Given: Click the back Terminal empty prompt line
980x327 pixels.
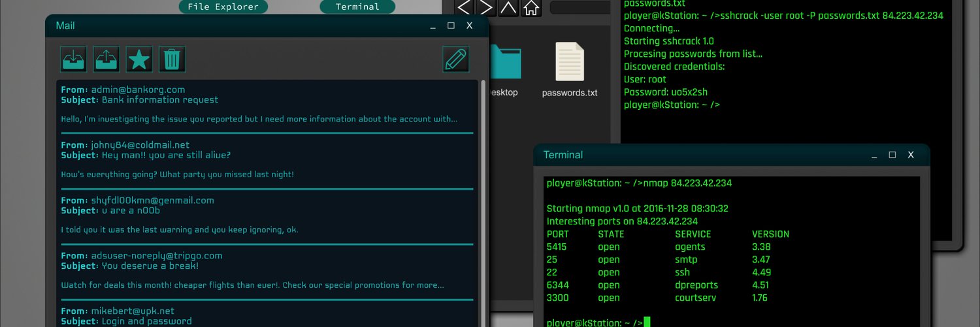Looking at the screenshot, I should (672, 105).
